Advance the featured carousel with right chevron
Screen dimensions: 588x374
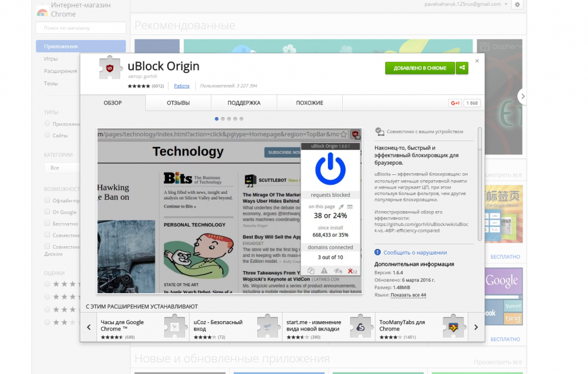[x=523, y=96]
